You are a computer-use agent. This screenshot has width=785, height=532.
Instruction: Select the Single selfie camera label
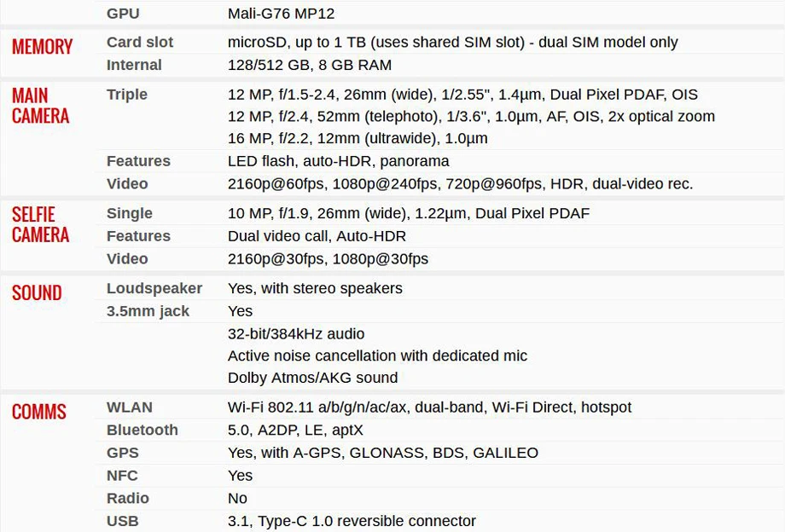click(130, 213)
